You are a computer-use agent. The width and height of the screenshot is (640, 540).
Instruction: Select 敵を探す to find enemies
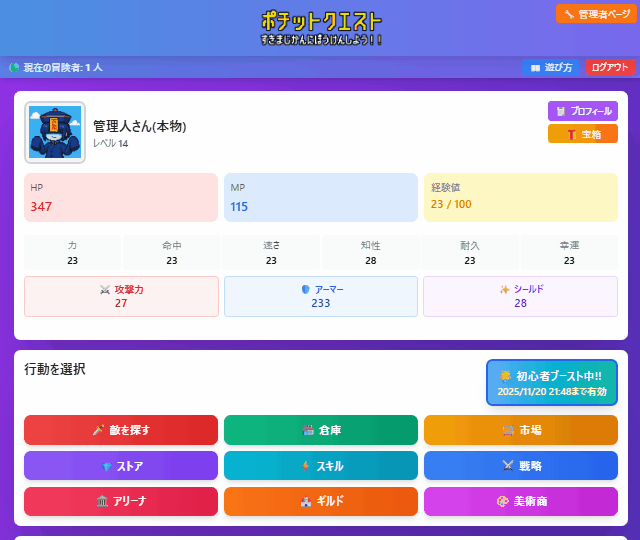pyautogui.click(x=121, y=430)
